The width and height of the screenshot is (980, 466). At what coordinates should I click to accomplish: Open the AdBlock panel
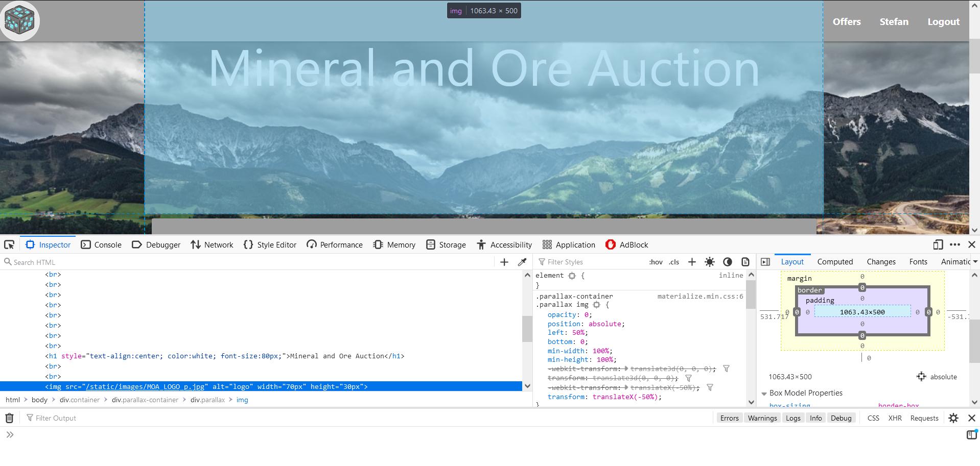point(626,244)
